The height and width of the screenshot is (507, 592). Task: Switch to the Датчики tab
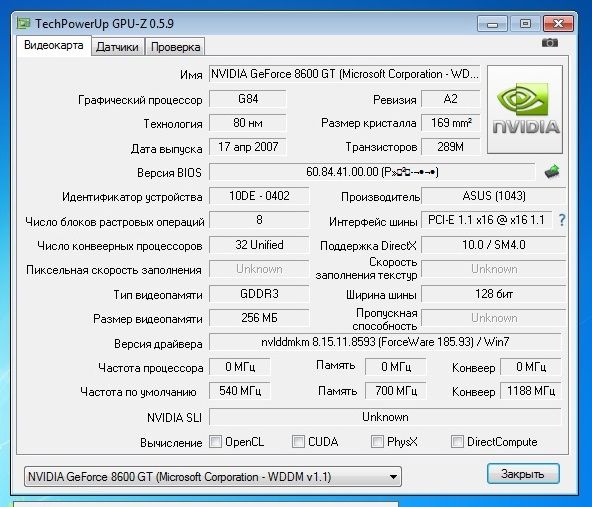[117, 47]
